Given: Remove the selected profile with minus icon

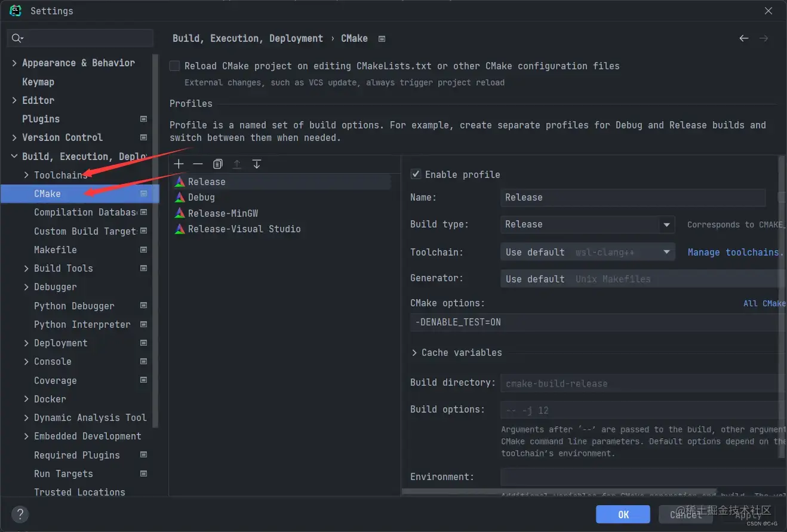Looking at the screenshot, I should tap(198, 164).
